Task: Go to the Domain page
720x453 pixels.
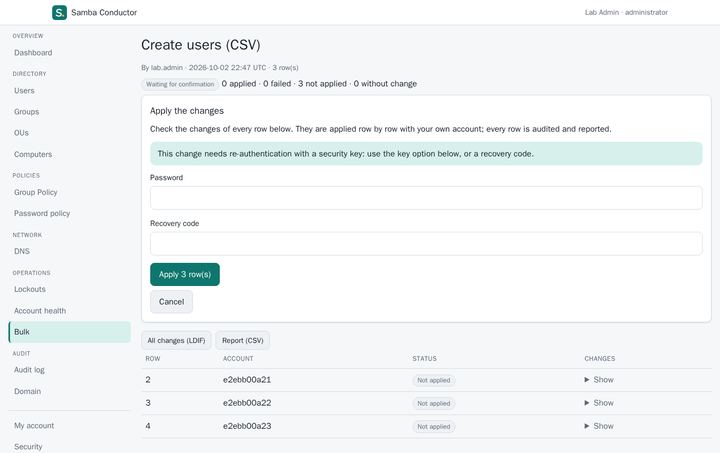Action: [28, 391]
